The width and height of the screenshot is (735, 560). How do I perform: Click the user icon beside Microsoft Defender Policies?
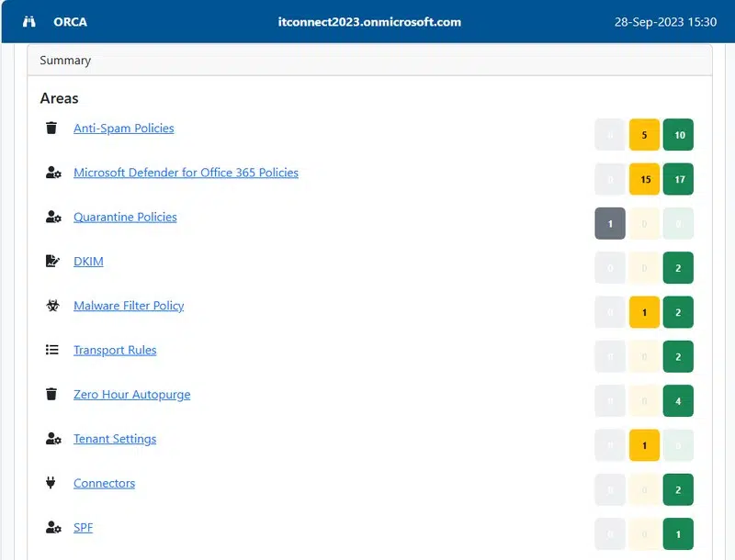51,173
